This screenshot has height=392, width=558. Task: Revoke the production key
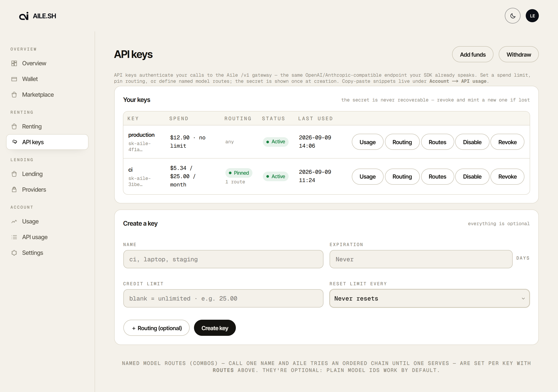507,142
